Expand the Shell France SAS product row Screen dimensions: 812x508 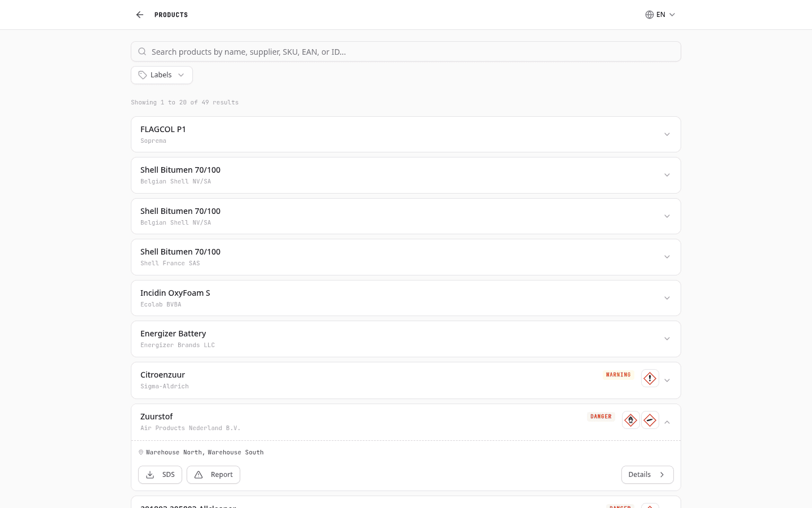pos(667,257)
